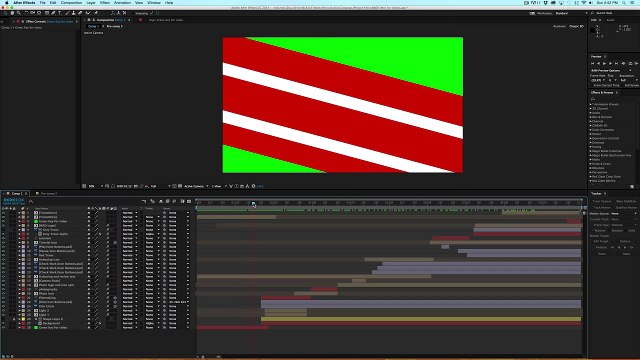Viewport: 640px width, 360px height.
Task: Step to next frame in Preview panel
Action: pyautogui.click(x=611, y=64)
